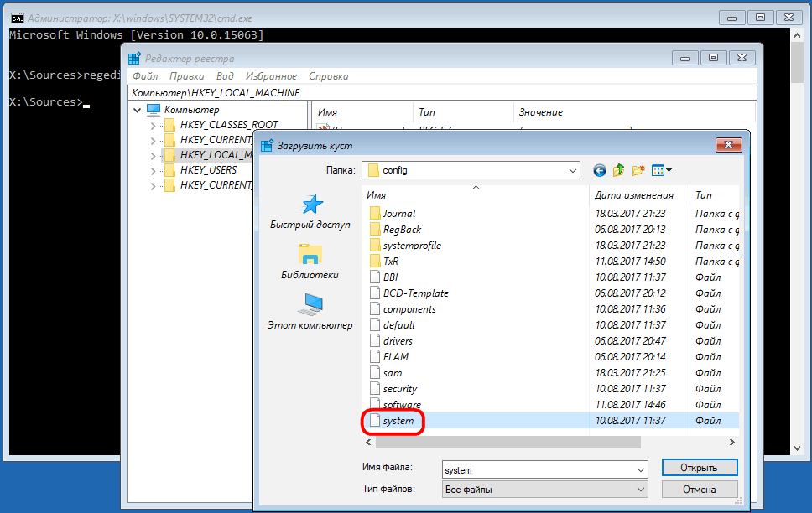Create a new folder icon

(x=638, y=170)
